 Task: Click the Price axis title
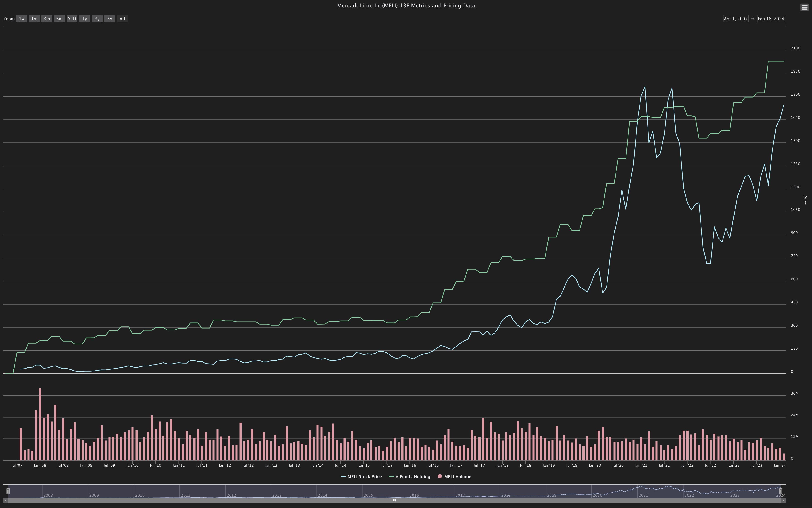point(805,200)
